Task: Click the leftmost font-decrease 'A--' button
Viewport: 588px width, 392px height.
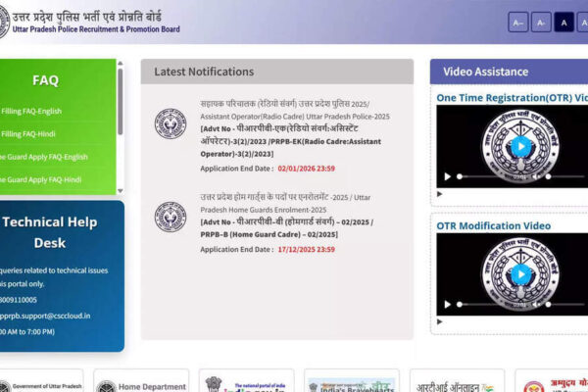Action: [x=518, y=23]
